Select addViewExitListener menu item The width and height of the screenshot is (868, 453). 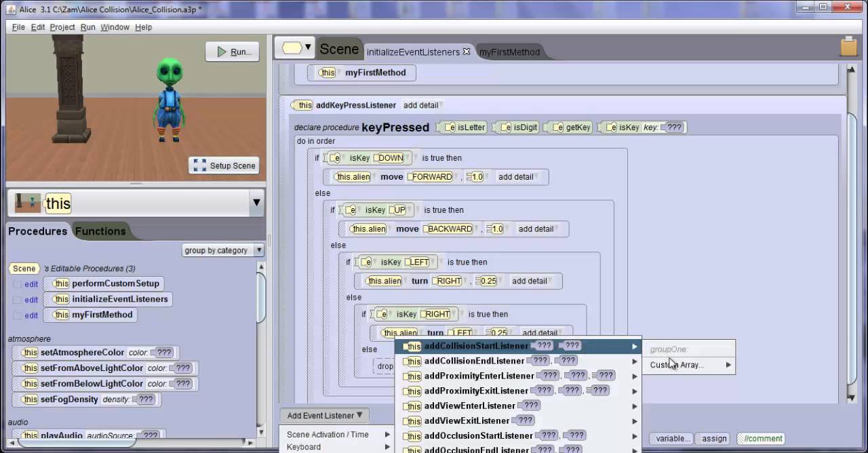pos(518,420)
